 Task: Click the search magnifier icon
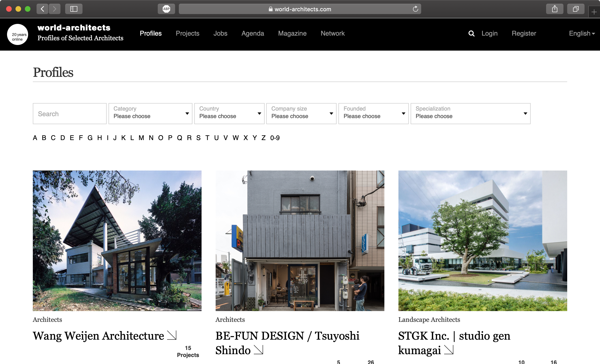point(471,33)
